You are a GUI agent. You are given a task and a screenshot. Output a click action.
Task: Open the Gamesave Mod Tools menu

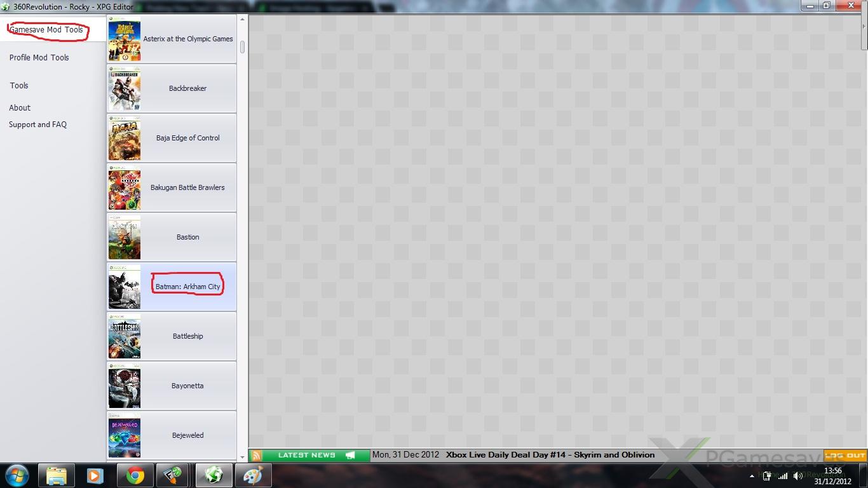(x=46, y=30)
